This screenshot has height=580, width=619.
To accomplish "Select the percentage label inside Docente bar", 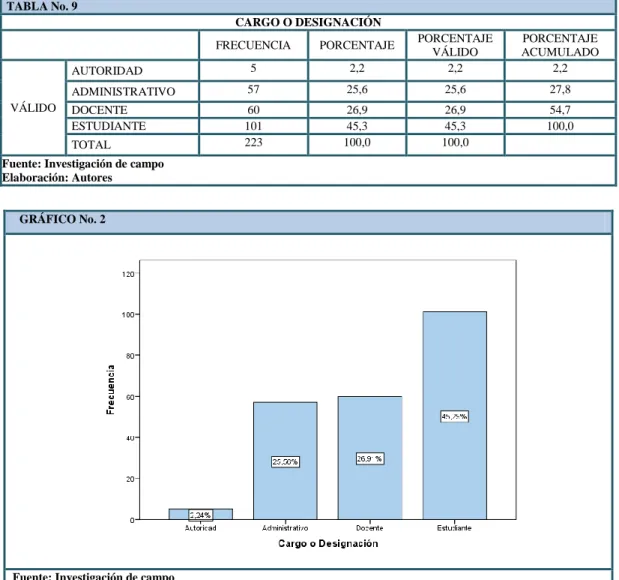I will 370,458.
